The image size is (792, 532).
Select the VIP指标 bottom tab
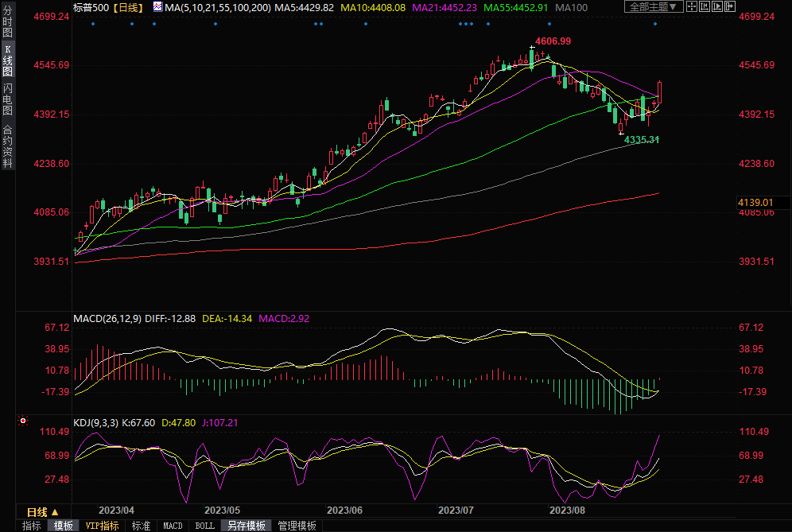pyautogui.click(x=103, y=526)
